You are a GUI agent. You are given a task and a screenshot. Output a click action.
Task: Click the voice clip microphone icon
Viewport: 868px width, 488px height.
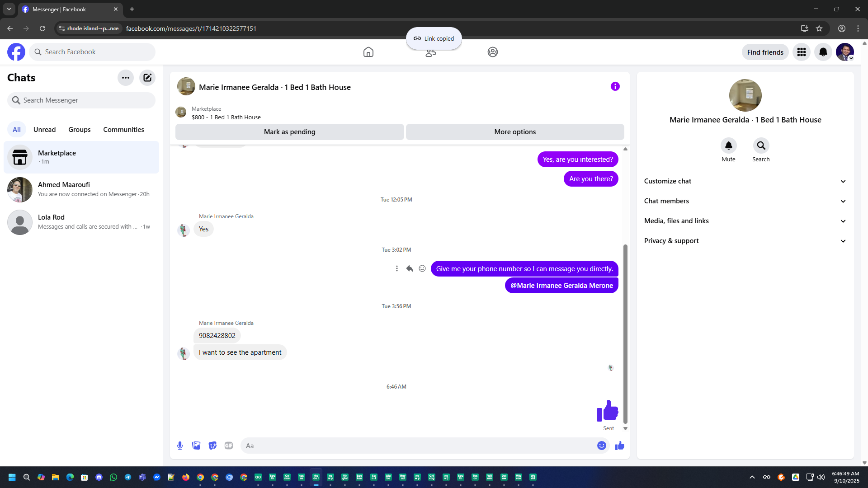coord(180,446)
